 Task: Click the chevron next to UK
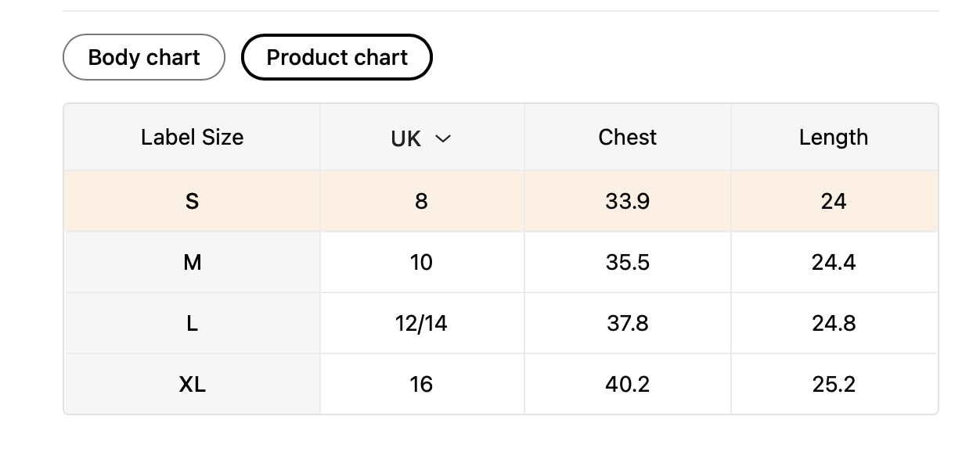tap(443, 138)
